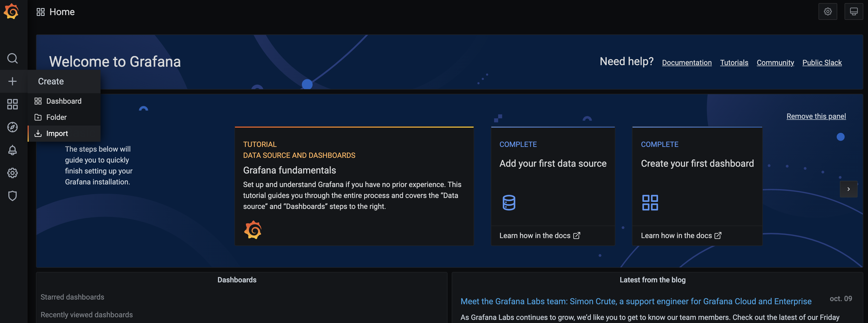The image size is (868, 323).
Task: Open the Configuration gear in the sidebar
Action: point(13,173)
